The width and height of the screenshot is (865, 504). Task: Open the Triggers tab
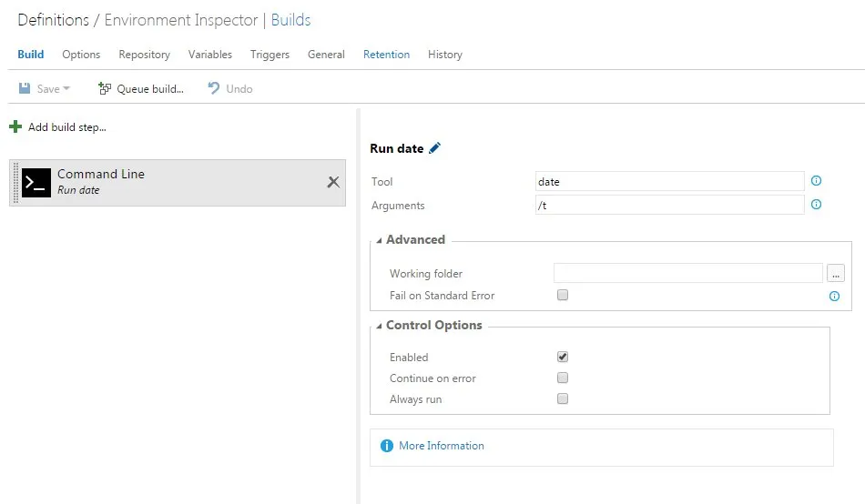click(x=270, y=55)
